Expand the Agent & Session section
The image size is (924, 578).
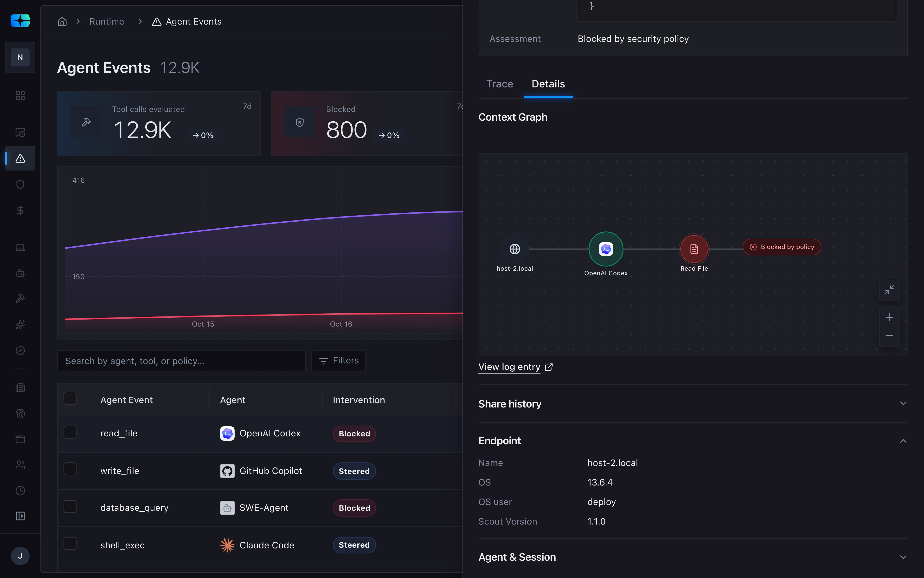pyautogui.click(x=693, y=557)
